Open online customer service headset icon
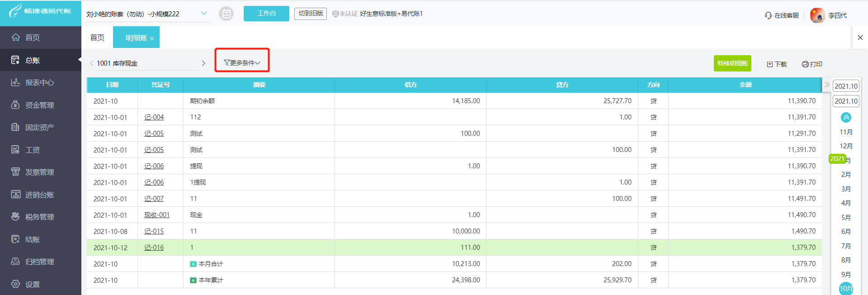 point(768,15)
